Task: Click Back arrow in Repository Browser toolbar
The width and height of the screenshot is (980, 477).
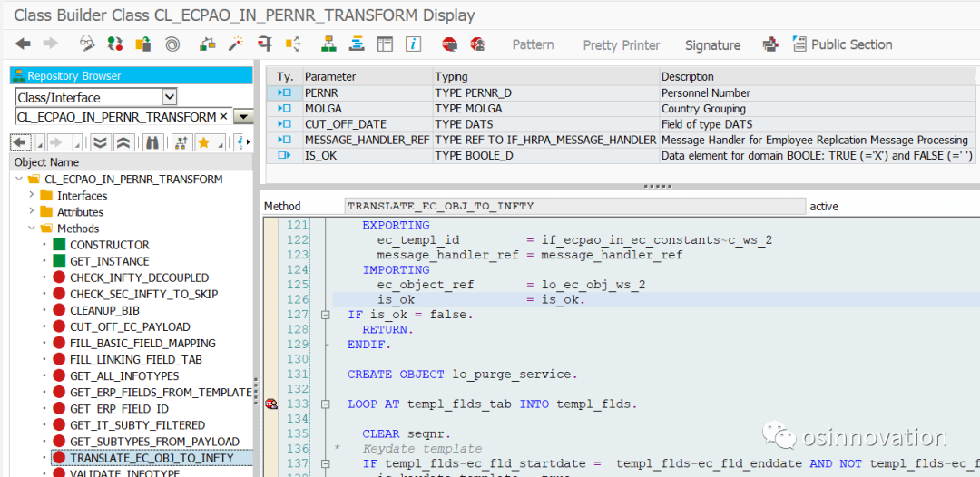Action: [19, 142]
